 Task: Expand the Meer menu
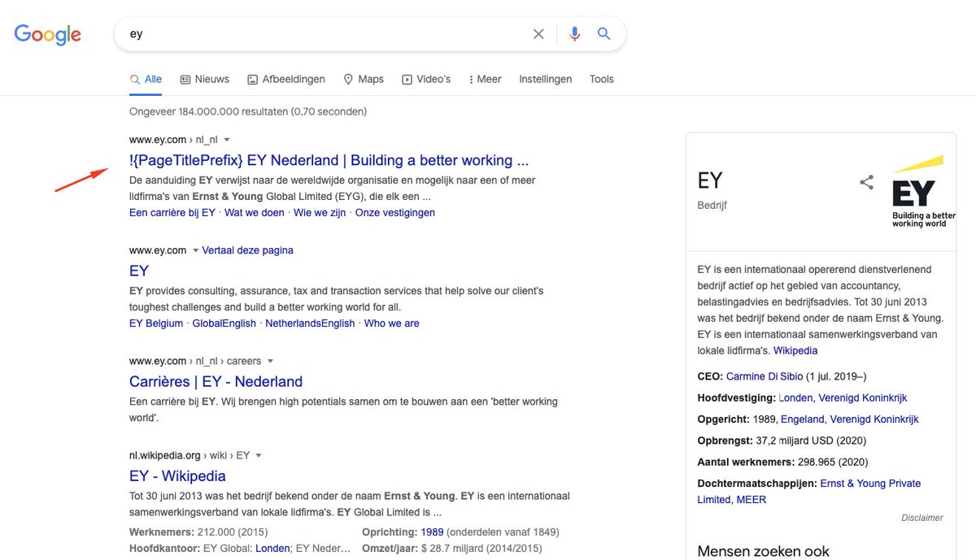[486, 79]
